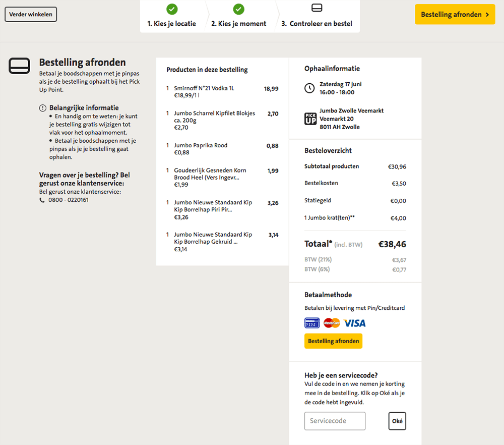Click the Statiegeld amount €0,00

[x=398, y=201]
